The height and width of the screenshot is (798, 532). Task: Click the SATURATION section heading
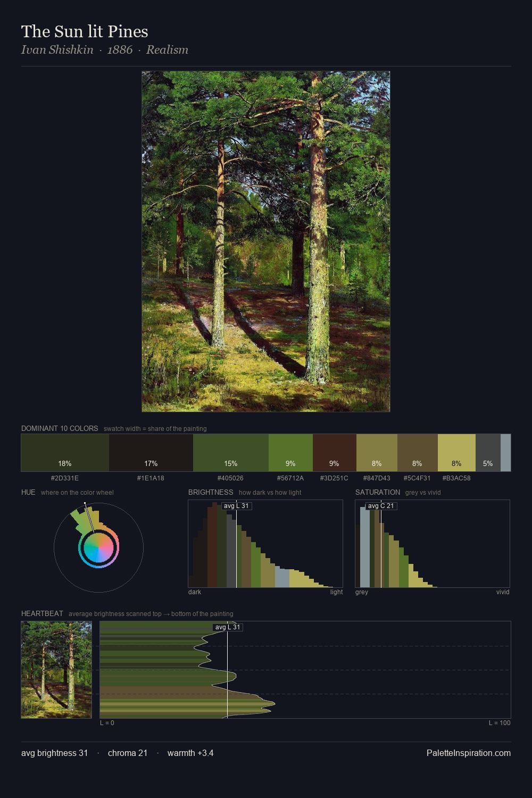378,492
